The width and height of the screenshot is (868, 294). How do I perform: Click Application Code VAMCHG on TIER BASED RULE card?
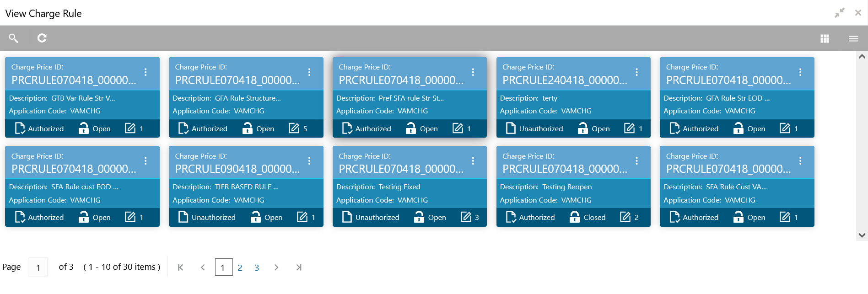[x=218, y=200]
